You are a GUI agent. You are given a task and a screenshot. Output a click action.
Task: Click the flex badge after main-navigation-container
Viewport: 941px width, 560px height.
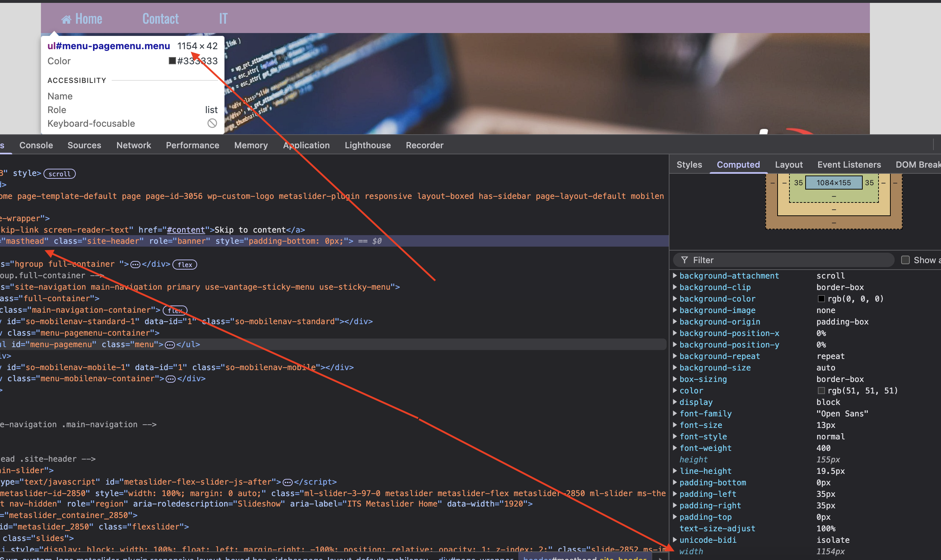point(175,310)
